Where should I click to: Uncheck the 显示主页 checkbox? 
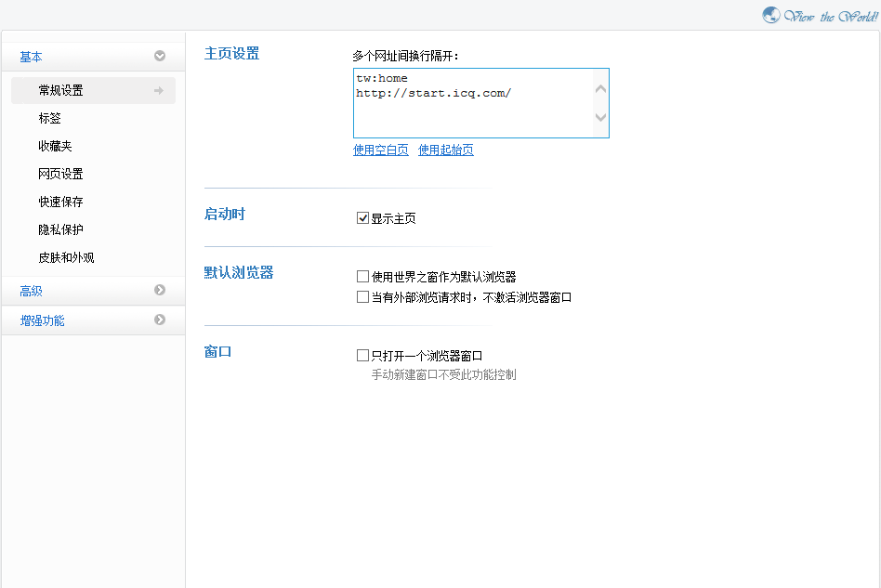pos(362,218)
